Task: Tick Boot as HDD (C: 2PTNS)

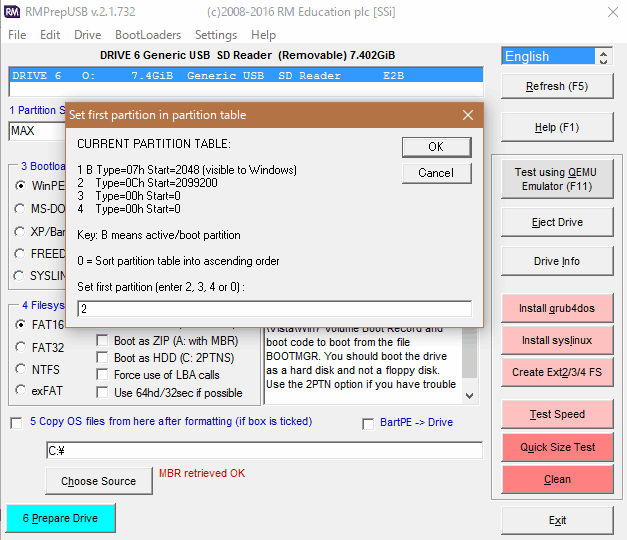Action: point(102,357)
